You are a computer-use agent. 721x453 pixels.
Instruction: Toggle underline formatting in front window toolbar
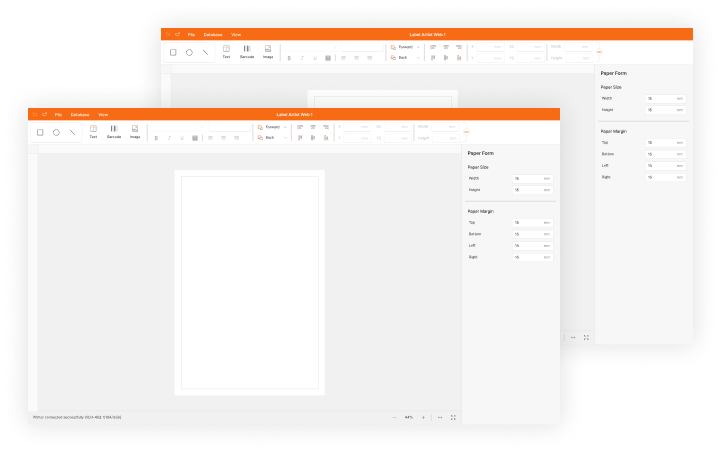pyautogui.click(x=182, y=138)
